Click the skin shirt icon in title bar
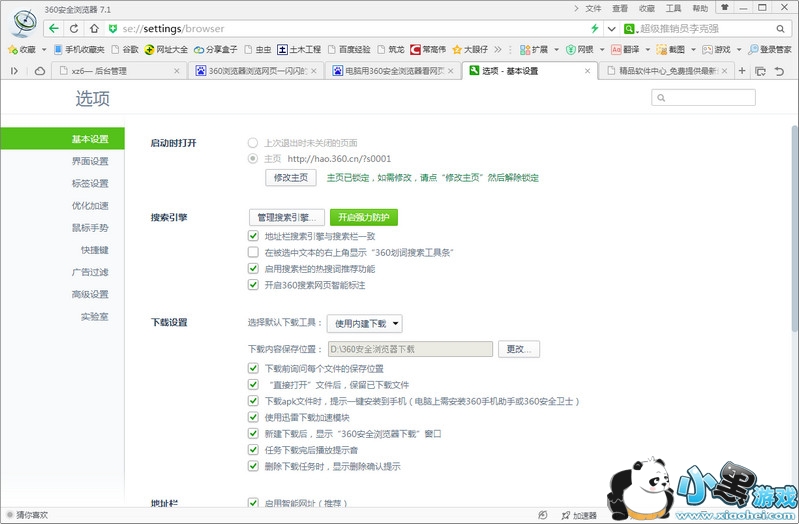This screenshot has height=524, width=799. (x=724, y=8)
